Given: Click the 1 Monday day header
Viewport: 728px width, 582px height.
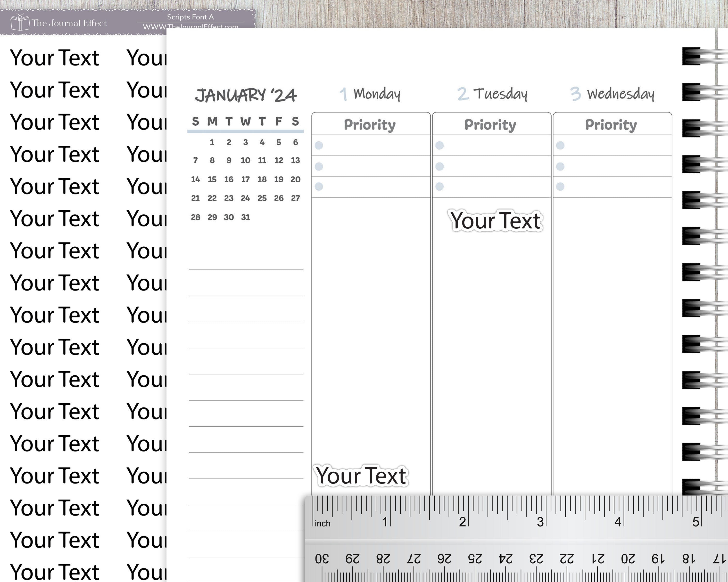Looking at the screenshot, I should tap(370, 94).
